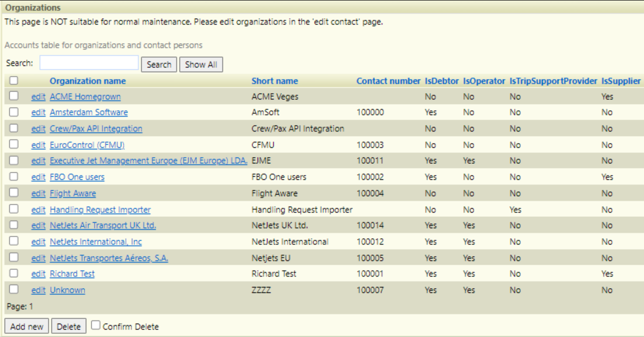The height and width of the screenshot is (337, 644).
Task: Toggle the select-all checkbox in table header
Action: click(14, 81)
